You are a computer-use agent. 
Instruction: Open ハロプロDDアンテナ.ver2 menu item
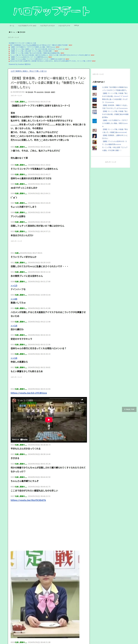tap(27, 26)
